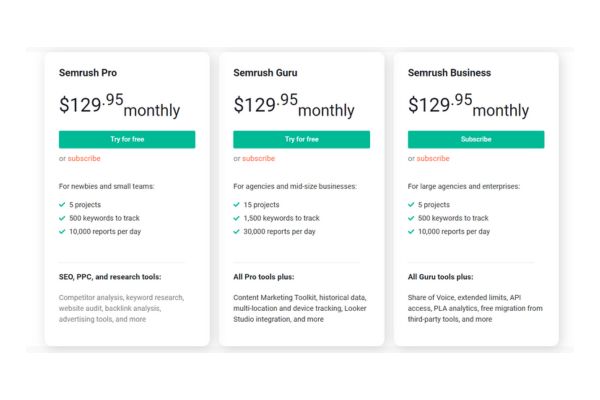
Task: Click Try for free under Semrush Guru
Action: [302, 139]
